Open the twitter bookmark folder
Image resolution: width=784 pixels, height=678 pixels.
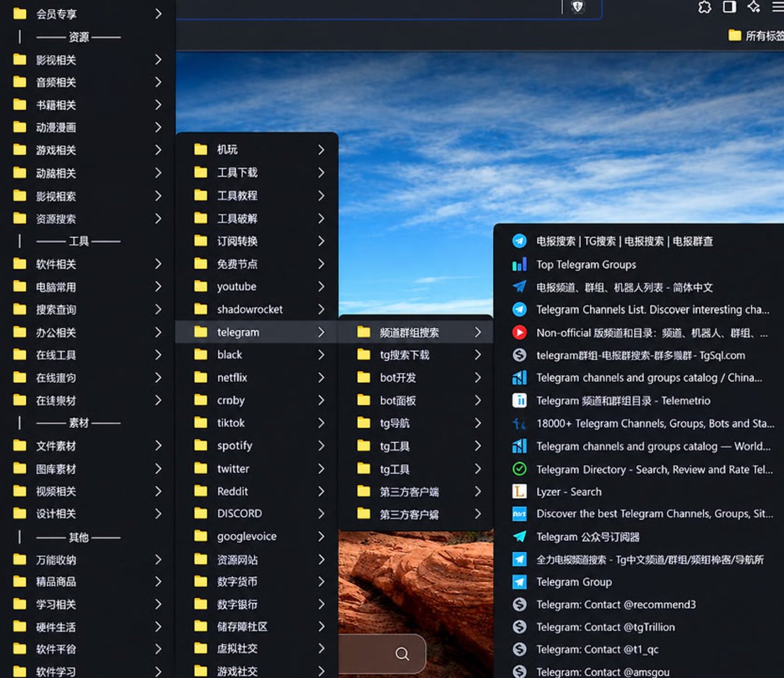(x=257, y=468)
